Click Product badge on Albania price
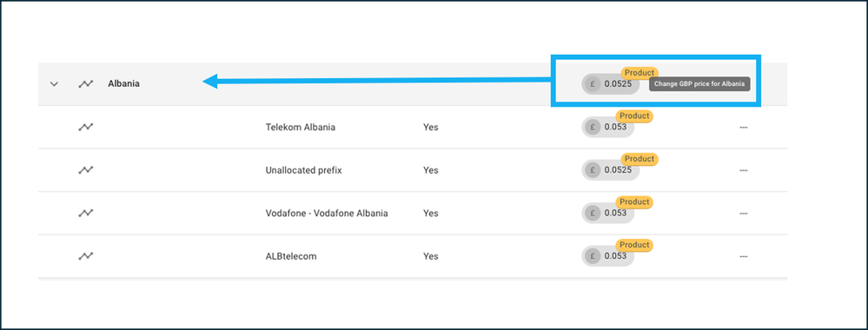This screenshot has width=868, height=330. [639, 73]
